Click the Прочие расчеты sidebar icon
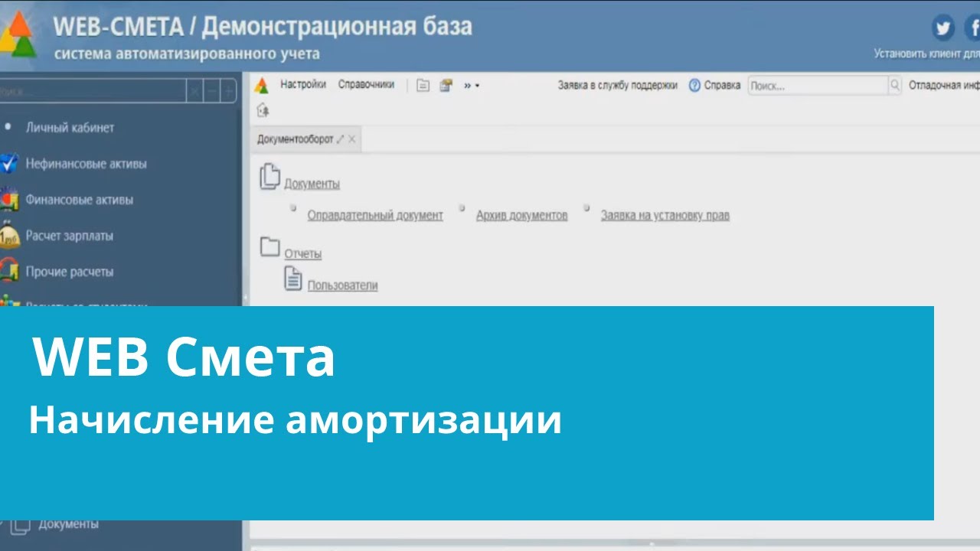This screenshot has height=551, width=980. pos(9,271)
